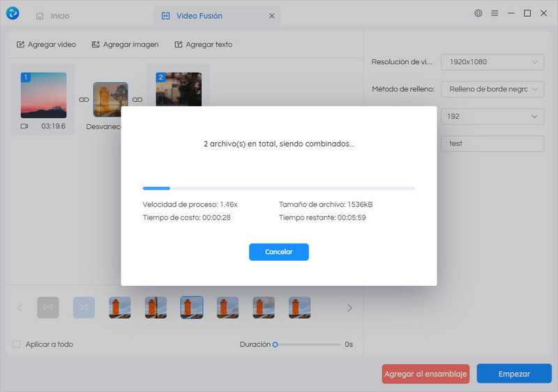Expand the 1920x1080 resolution dropdown
Viewport: 558px width, 392px height.
click(x=492, y=62)
